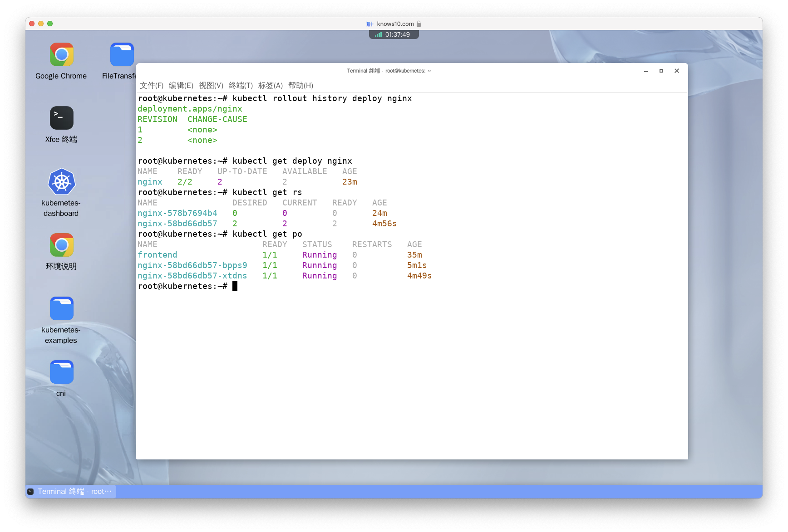The image size is (788, 532).
Task: Select the Terminal 终端 taskbar button
Action: click(71, 492)
